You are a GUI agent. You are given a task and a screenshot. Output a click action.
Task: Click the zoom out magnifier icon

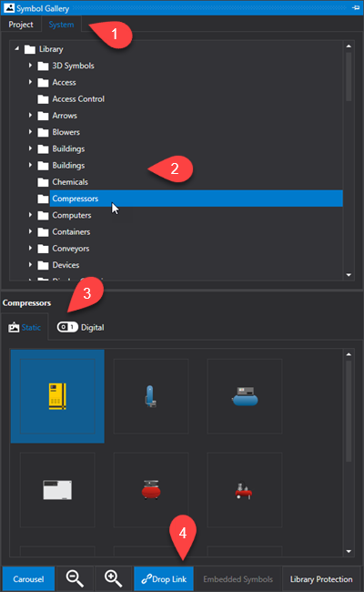[75, 578]
